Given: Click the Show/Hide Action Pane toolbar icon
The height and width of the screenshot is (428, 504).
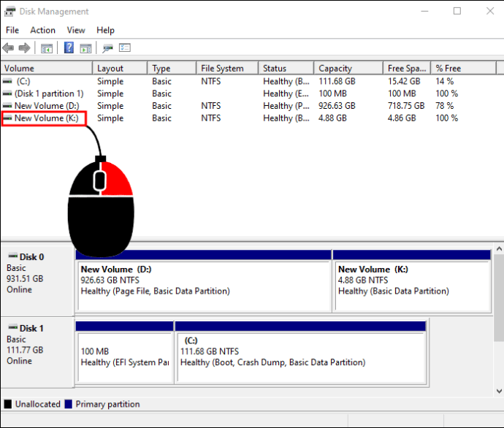Looking at the screenshot, I should 85,48.
